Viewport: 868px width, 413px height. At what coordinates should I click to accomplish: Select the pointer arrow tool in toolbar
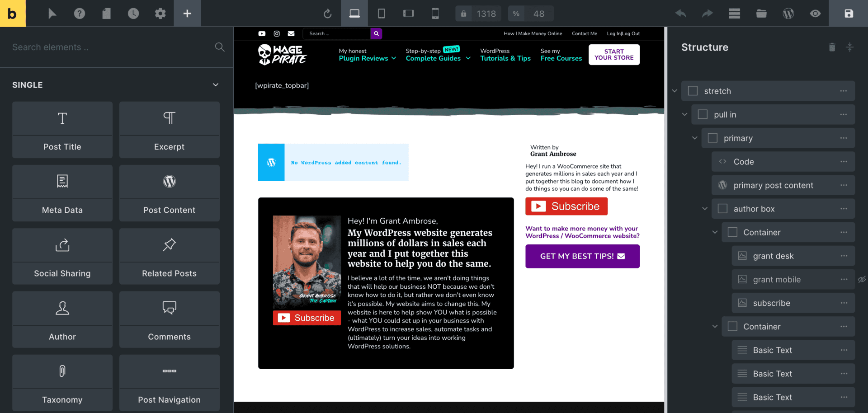(x=52, y=14)
